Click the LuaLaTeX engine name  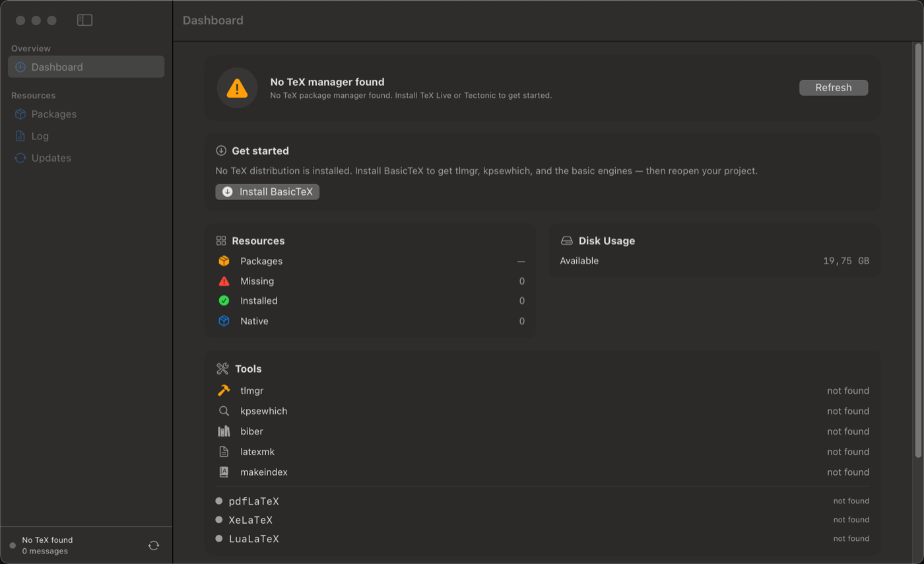(254, 539)
